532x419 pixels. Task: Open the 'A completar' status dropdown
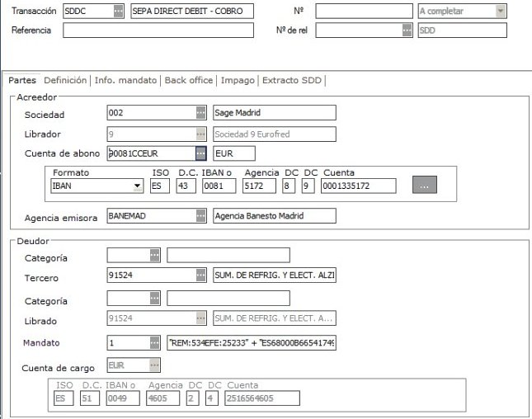coord(500,12)
